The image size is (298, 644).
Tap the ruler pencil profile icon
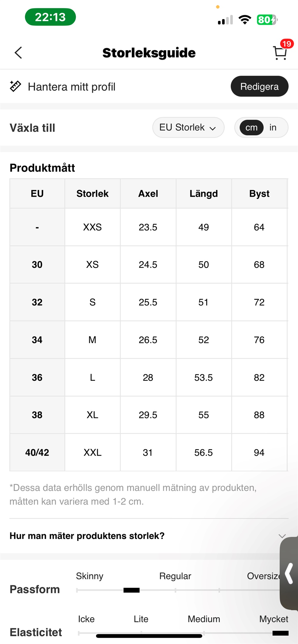(x=15, y=86)
